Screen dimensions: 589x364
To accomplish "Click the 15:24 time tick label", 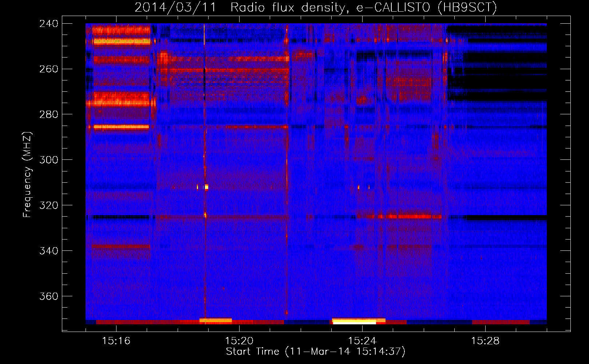I will (x=362, y=341).
